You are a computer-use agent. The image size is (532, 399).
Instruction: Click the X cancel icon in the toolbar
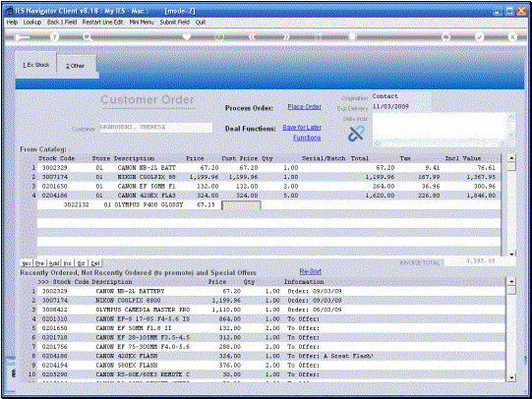tap(512, 36)
